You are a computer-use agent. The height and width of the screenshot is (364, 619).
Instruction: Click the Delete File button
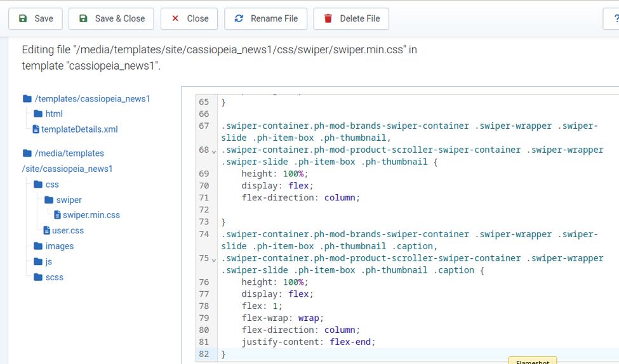tap(351, 18)
